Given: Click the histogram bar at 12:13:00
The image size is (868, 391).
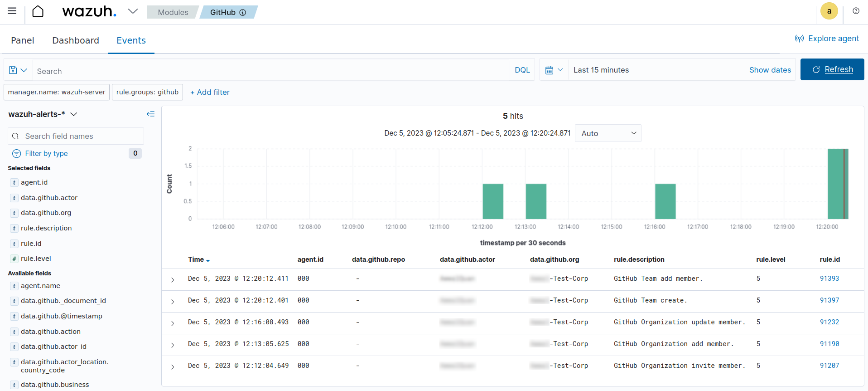Looking at the screenshot, I should coord(536,201).
